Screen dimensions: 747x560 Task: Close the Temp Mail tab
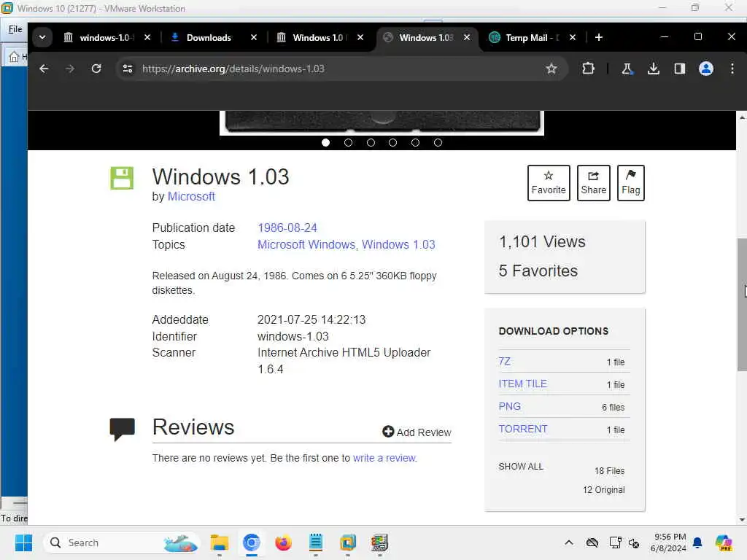[x=573, y=37]
